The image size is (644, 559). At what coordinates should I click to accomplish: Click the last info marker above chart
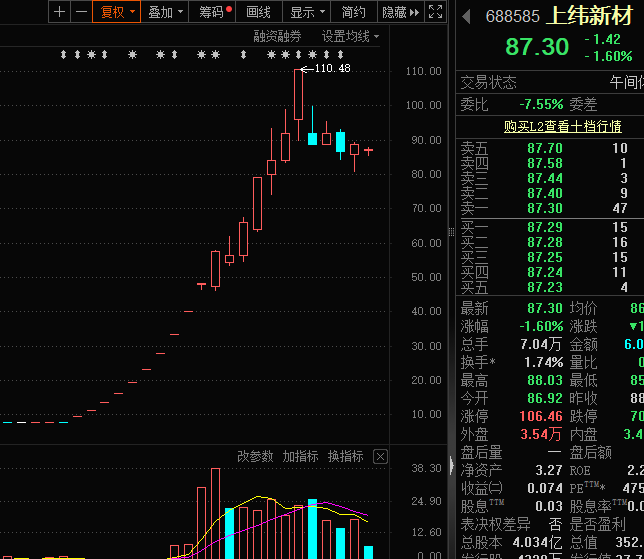[x=340, y=54]
